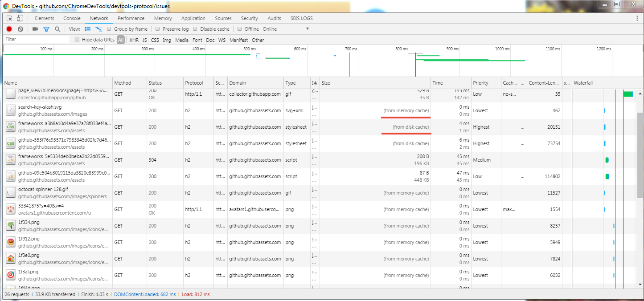Viewport: 644px width, 301px height.
Task: Open the network filter funnel icon
Action: click(x=46, y=28)
